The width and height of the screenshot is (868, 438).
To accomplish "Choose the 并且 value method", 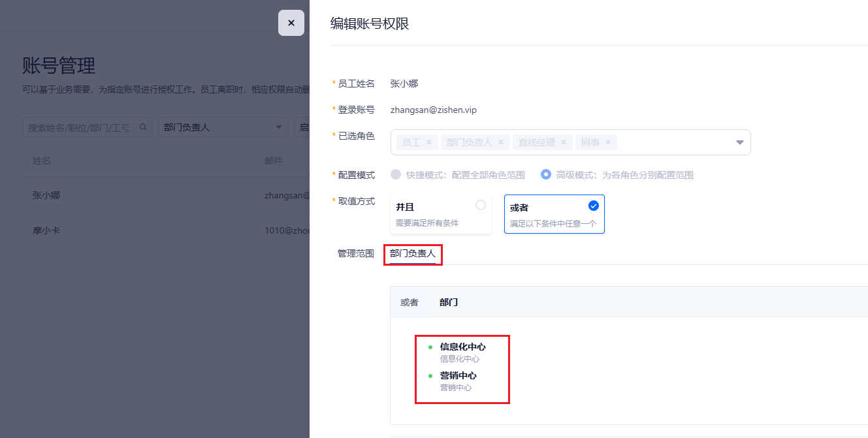I will [x=441, y=213].
